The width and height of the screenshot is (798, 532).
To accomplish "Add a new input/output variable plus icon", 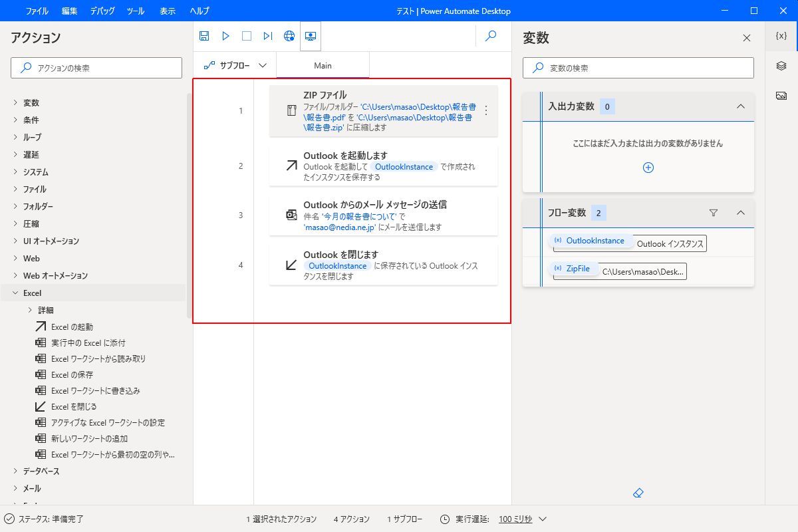I will coord(648,168).
